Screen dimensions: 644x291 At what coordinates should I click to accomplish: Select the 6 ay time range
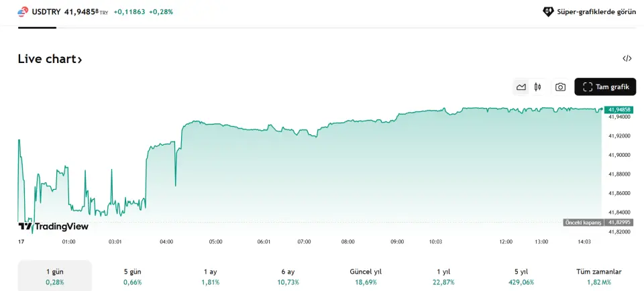click(288, 276)
